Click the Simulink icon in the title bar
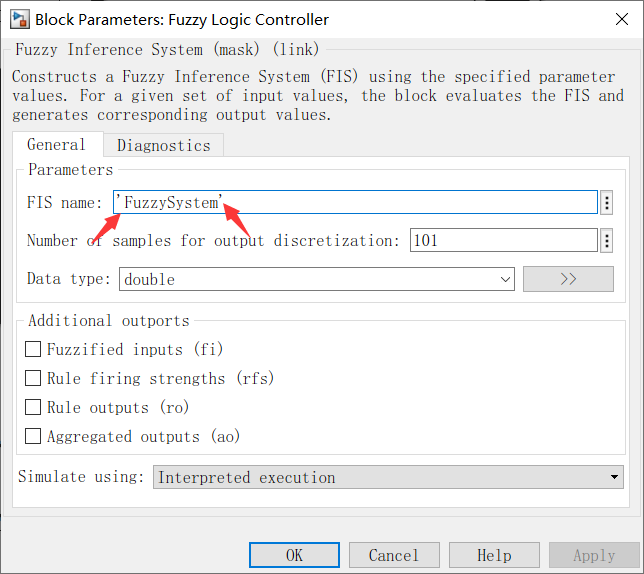Viewport: 644px width, 574px height. click(x=18, y=19)
